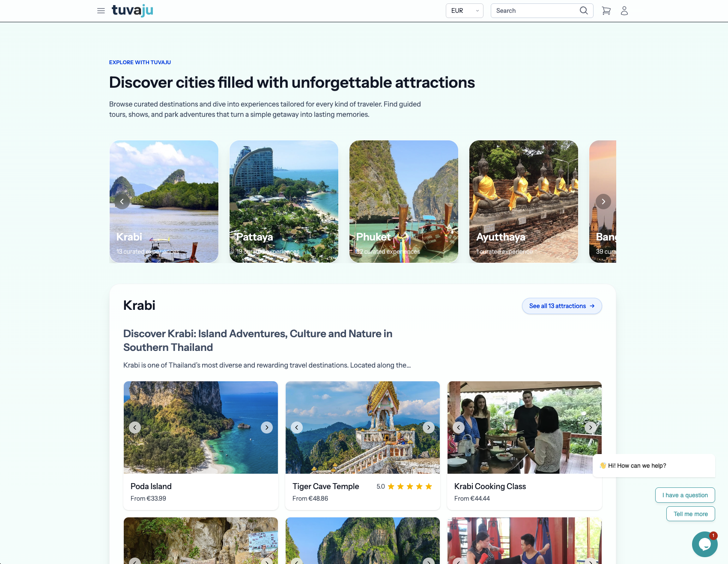
Task: Show next photo of Tiger Cave Temple
Action: coord(429,427)
